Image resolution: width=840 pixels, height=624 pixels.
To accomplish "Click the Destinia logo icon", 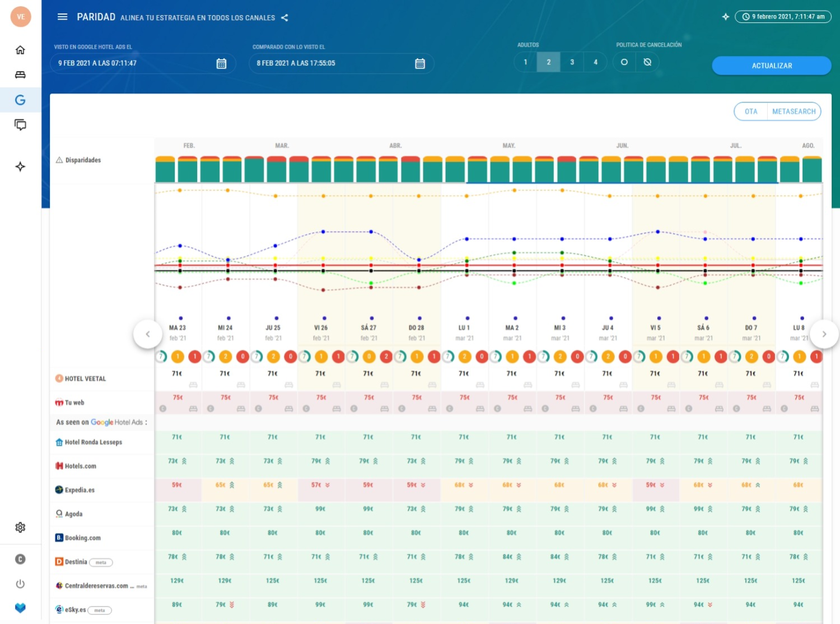I will tap(59, 562).
